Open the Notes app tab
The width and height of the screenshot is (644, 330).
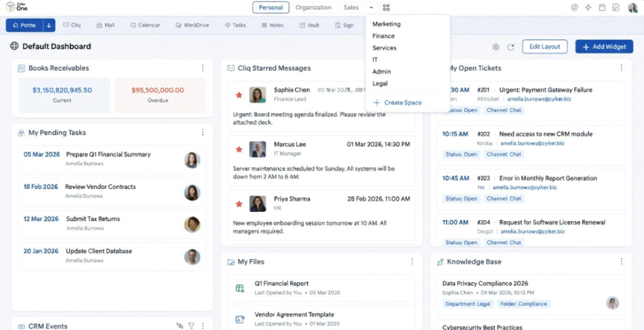click(x=273, y=25)
